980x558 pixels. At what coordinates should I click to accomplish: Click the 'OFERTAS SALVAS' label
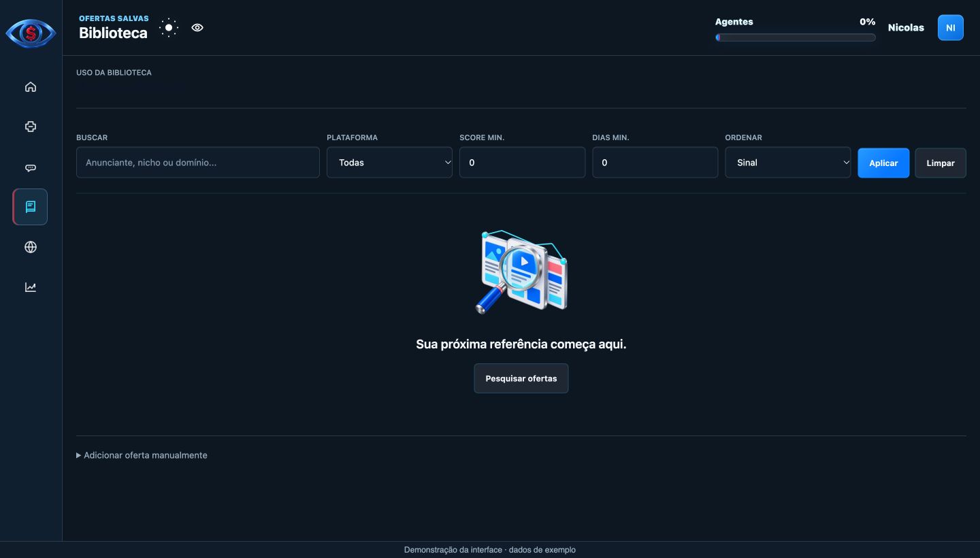(114, 18)
